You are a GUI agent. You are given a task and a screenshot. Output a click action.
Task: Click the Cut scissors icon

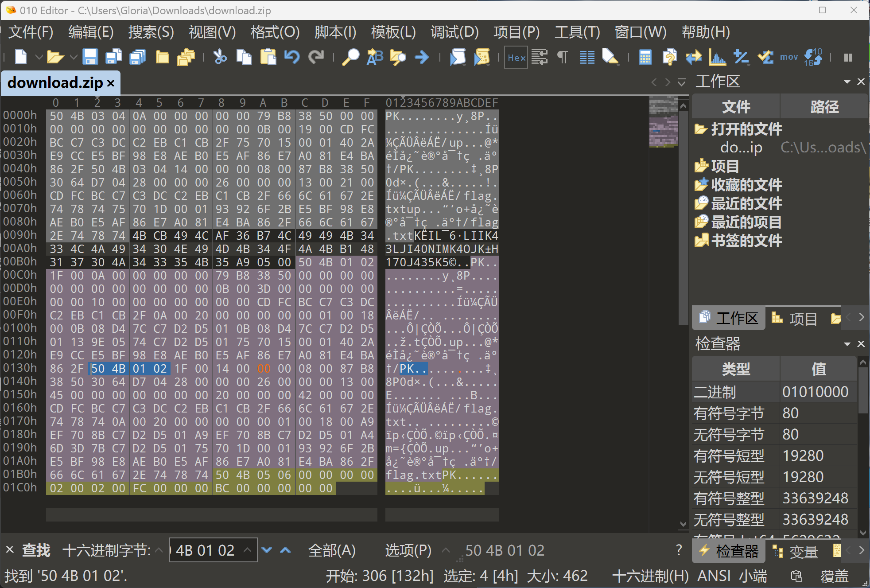tap(220, 57)
